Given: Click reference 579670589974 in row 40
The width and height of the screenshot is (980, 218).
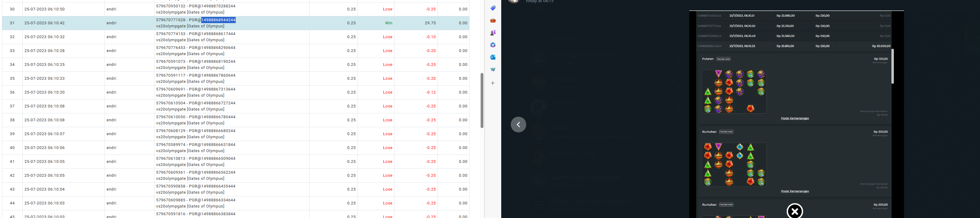Looking at the screenshot, I should click(x=171, y=145).
